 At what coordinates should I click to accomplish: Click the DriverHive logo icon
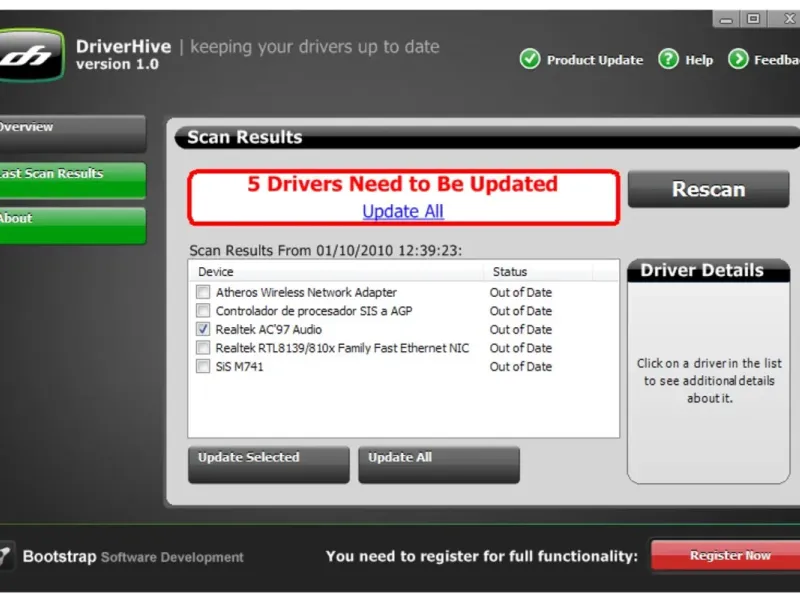[32, 55]
